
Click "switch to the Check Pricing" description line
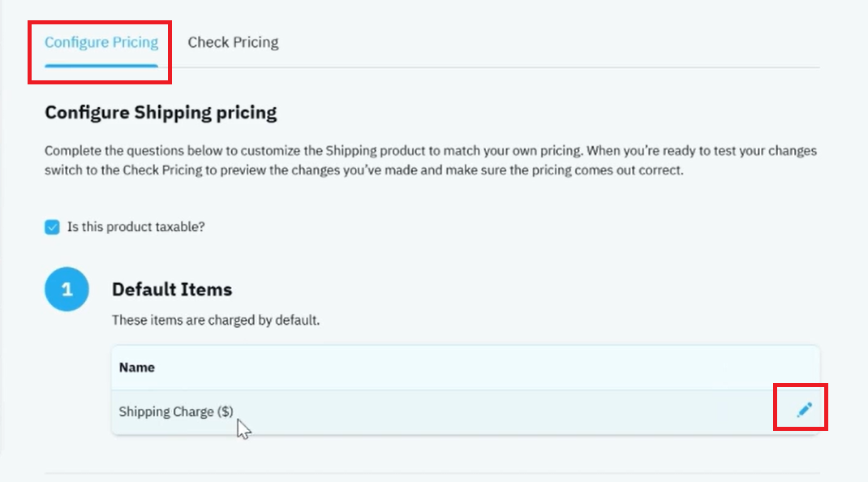(x=364, y=170)
